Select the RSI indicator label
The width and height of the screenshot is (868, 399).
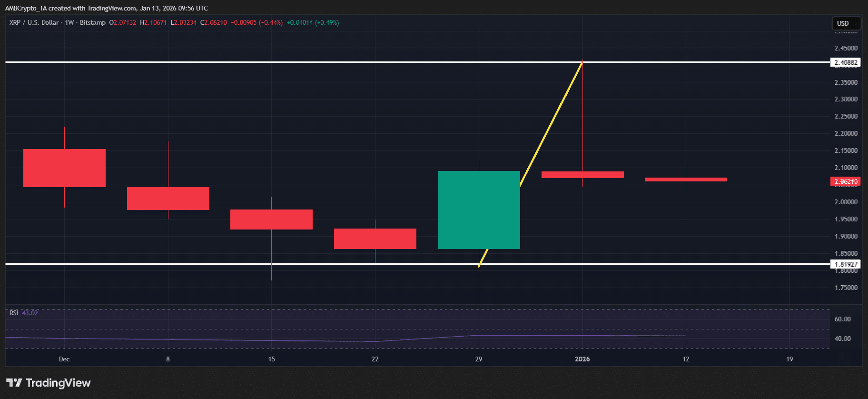click(x=14, y=313)
